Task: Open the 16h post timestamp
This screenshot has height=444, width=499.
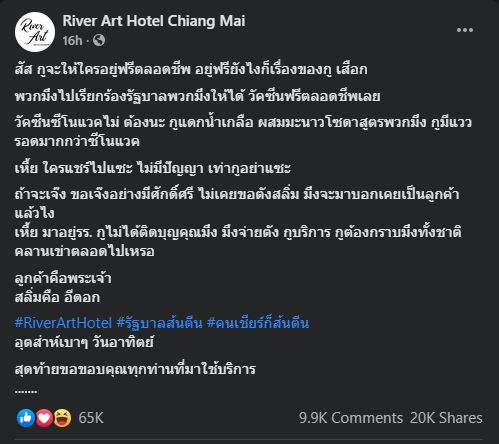Action: pyautogui.click(x=72, y=41)
